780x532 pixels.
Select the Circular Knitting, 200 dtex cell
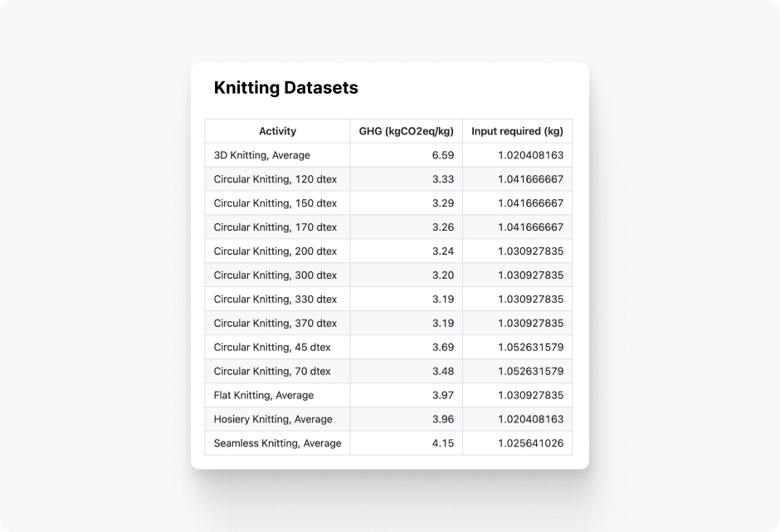pyautogui.click(x=278, y=251)
